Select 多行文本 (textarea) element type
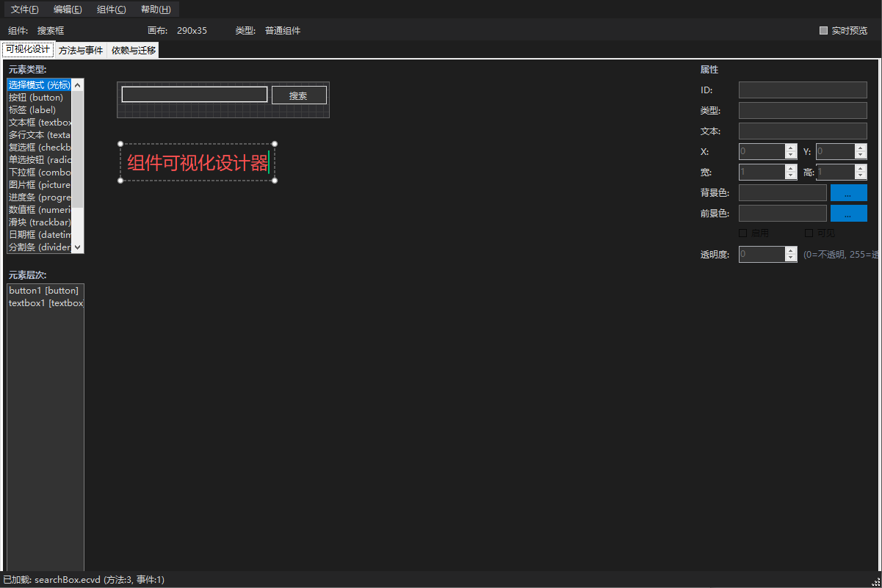 click(39, 135)
